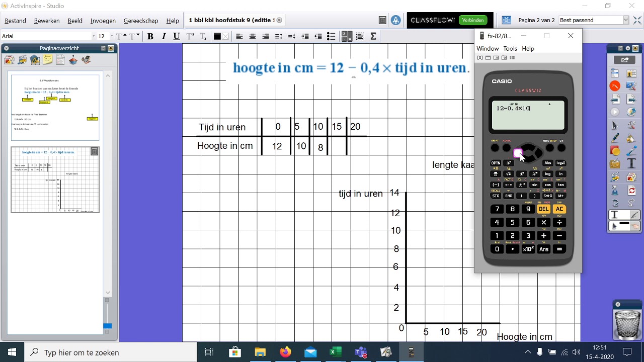Open the font name dropdown
Viewport: 644px width, 362px height.
click(x=94, y=36)
